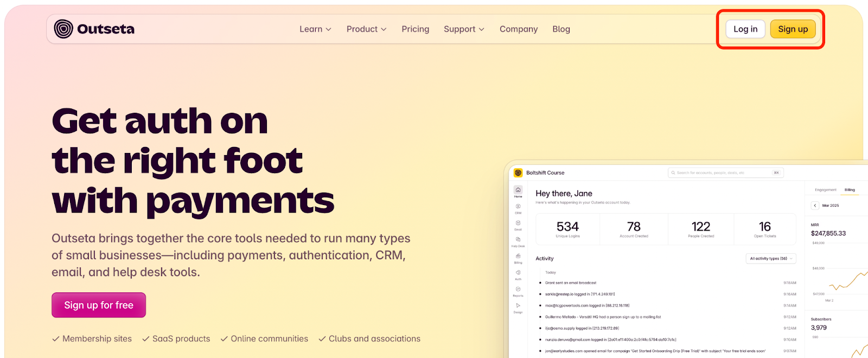Click the Online communities checkmark item

[264, 338]
